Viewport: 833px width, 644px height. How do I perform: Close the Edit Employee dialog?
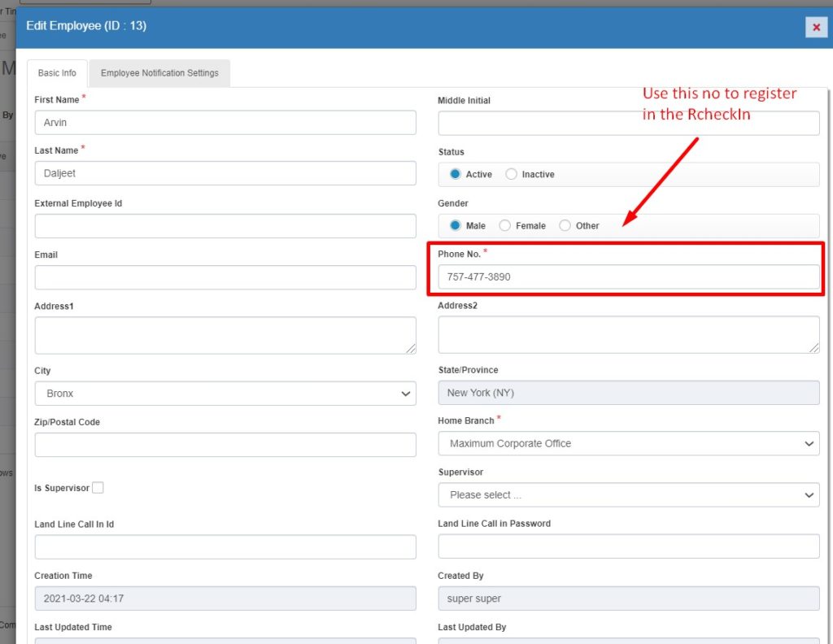(816, 27)
